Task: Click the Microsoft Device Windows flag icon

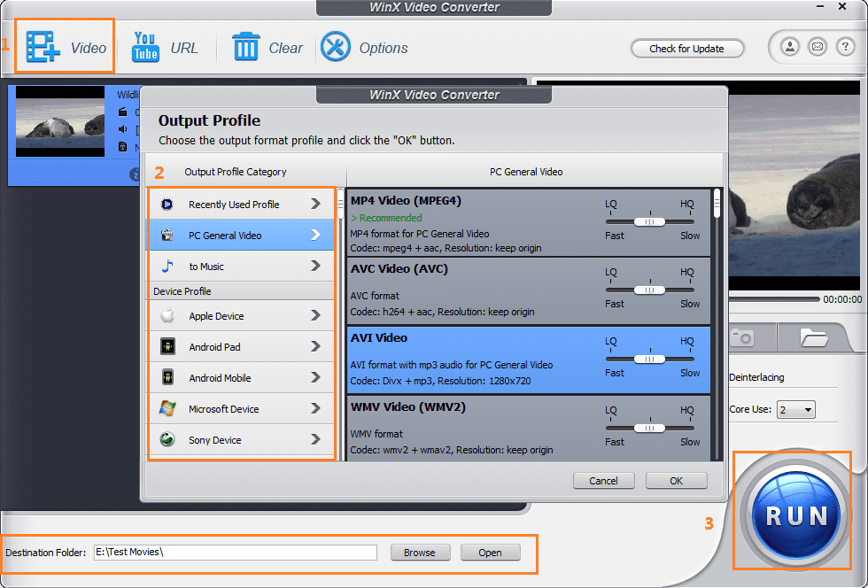Action: click(x=167, y=408)
